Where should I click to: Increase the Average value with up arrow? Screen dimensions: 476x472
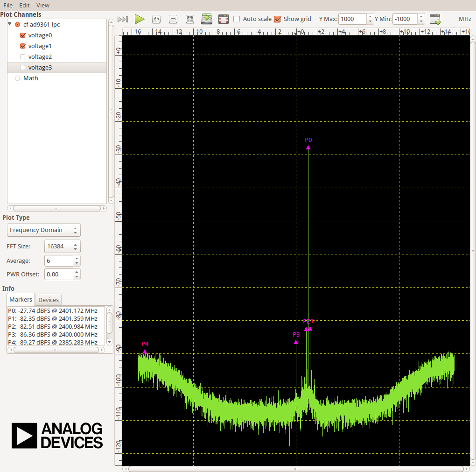pyautogui.click(x=77, y=258)
